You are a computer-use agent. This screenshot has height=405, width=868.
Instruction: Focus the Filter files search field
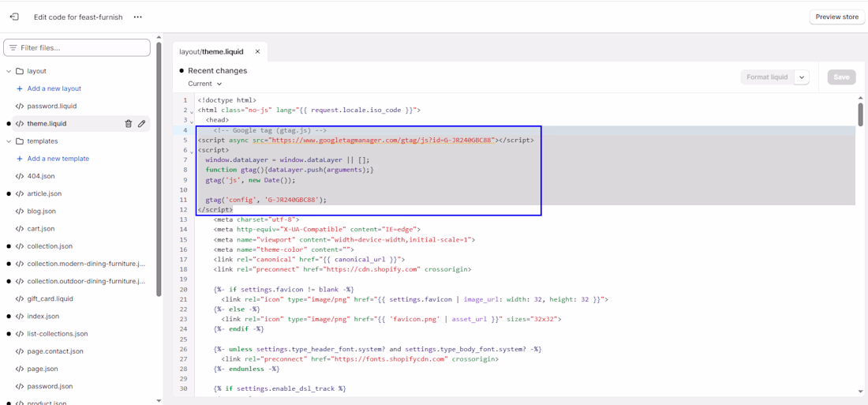(77, 48)
